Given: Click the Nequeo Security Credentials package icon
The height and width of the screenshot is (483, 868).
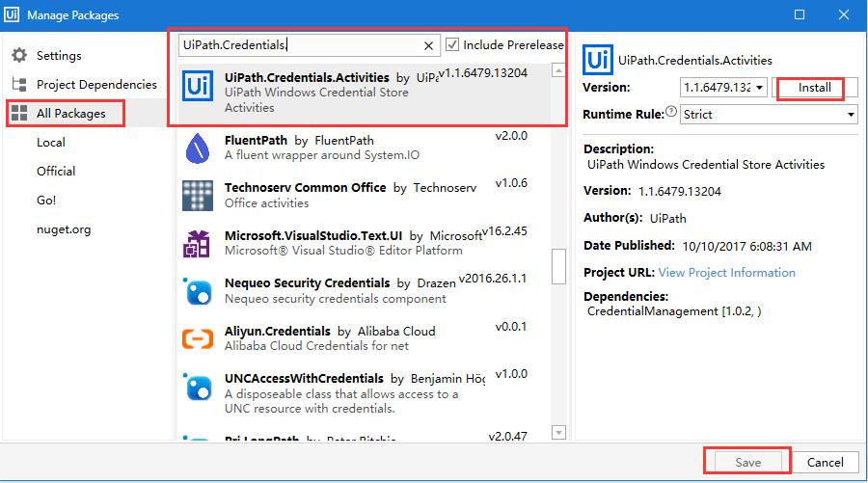Looking at the screenshot, I should pyautogui.click(x=198, y=291).
